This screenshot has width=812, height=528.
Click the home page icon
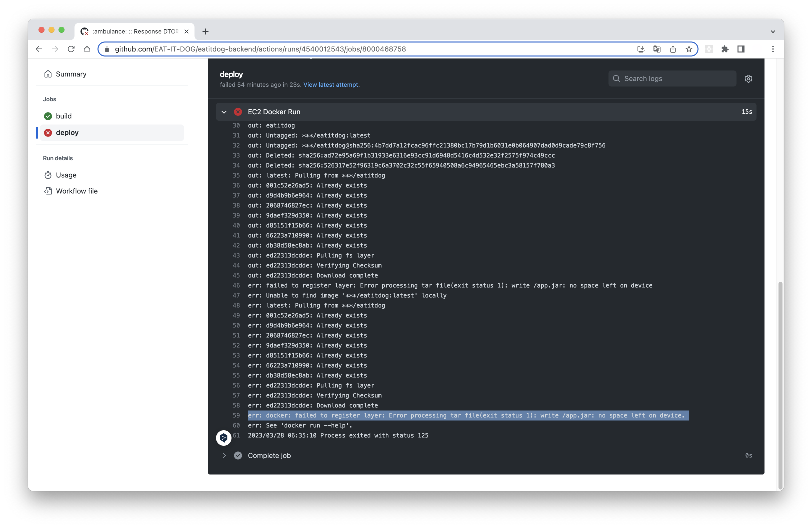[x=87, y=49]
